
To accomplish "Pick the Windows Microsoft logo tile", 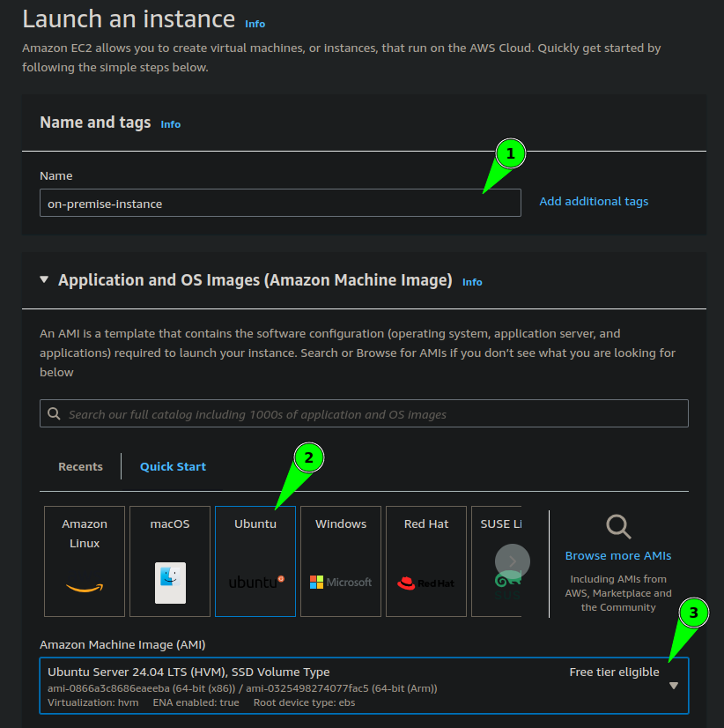I will point(341,561).
